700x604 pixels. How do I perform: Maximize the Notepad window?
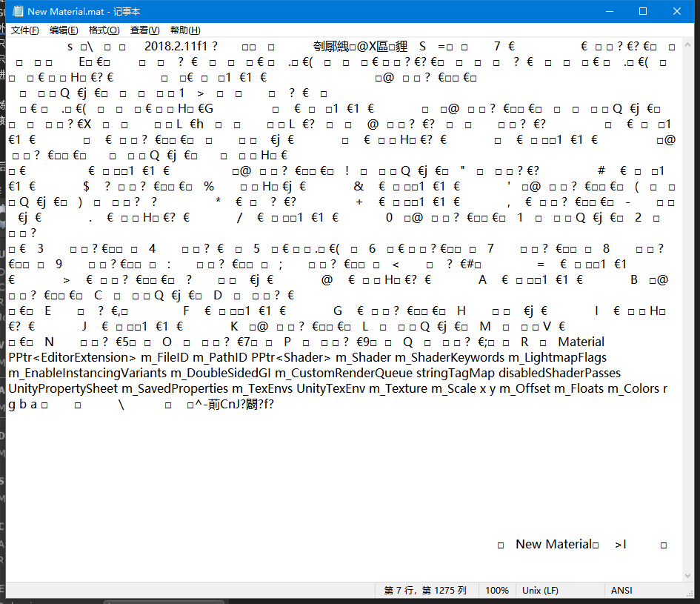(x=643, y=11)
